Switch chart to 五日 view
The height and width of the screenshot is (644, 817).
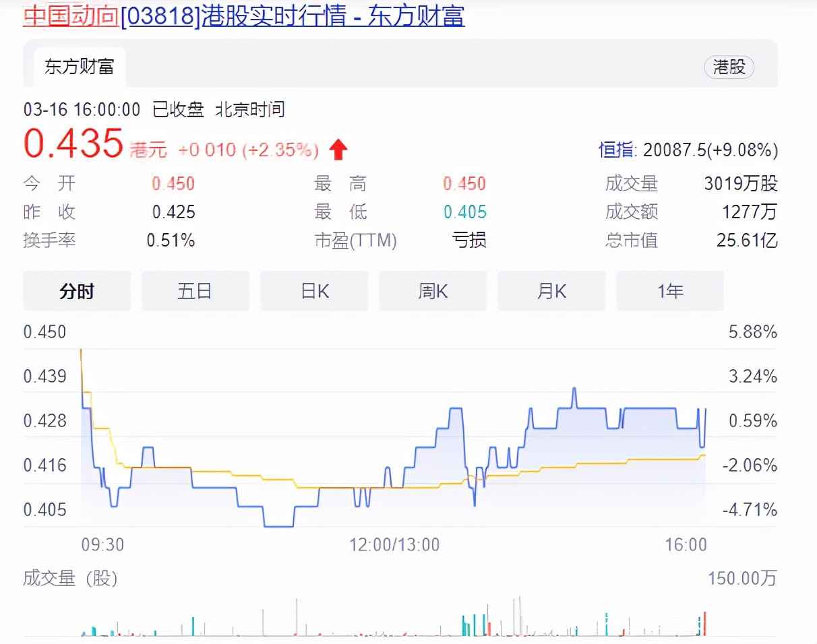point(195,291)
